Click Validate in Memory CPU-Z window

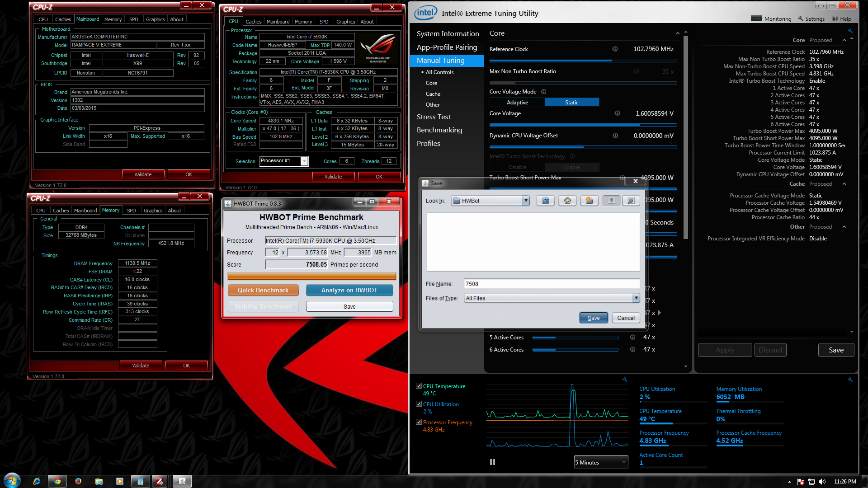click(141, 366)
